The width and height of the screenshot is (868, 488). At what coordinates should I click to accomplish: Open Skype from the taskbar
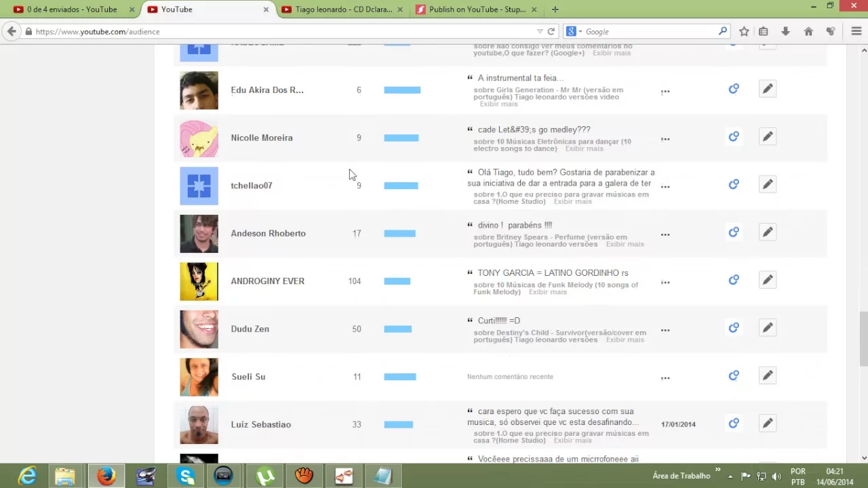click(186, 476)
